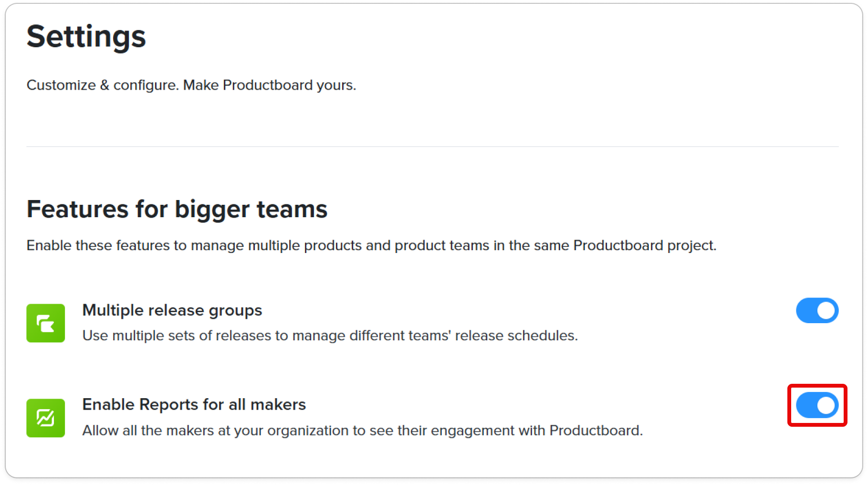Screen dimensions: 868x485
Task: Click 'Make Productboard yours.' in the subtitle
Action: coord(270,85)
